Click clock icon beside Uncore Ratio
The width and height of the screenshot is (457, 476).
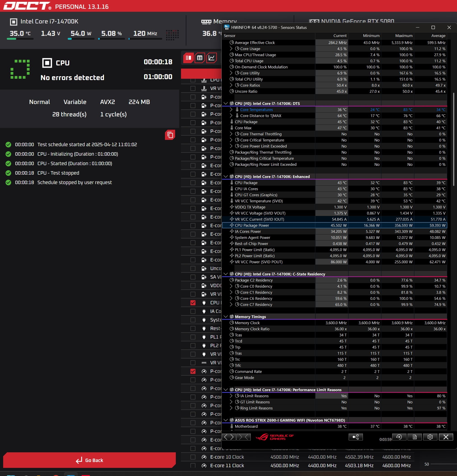[x=232, y=91]
